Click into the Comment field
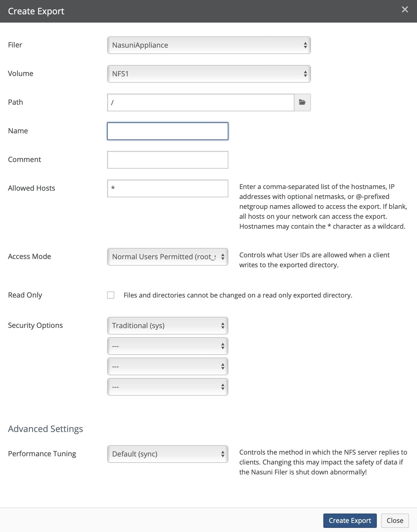The width and height of the screenshot is (417, 532). click(167, 160)
